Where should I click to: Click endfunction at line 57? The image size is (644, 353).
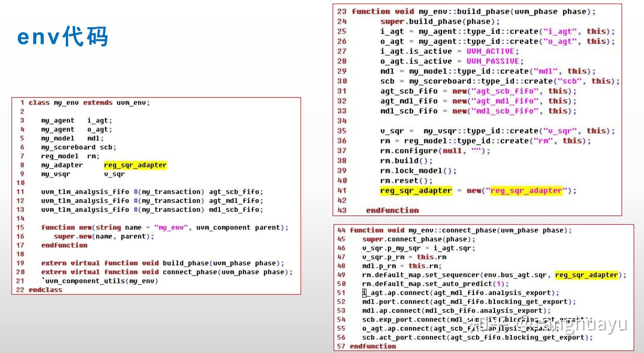pyautogui.click(x=373, y=346)
